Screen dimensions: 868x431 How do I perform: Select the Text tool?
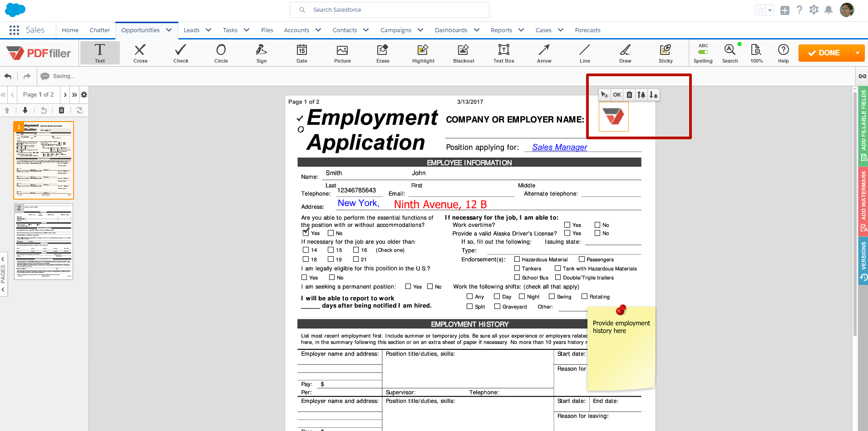pos(100,53)
